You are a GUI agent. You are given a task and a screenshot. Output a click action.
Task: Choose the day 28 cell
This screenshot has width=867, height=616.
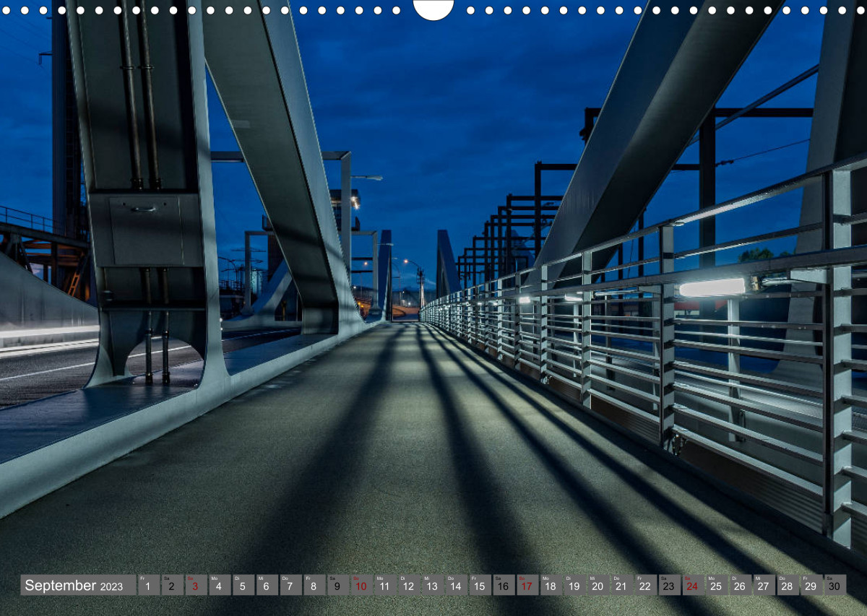pyautogui.click(x=787, y=585)
